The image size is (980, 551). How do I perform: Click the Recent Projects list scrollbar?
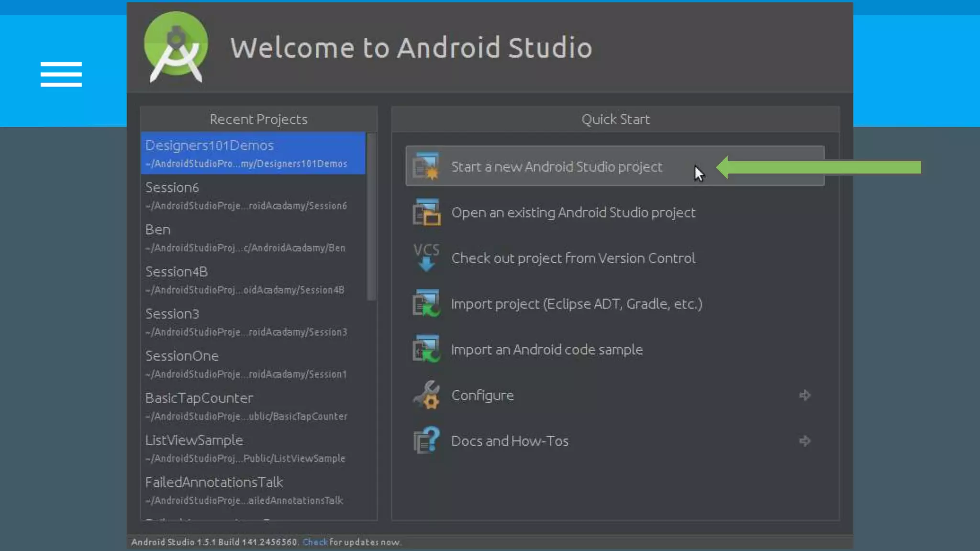click(371, 217)
